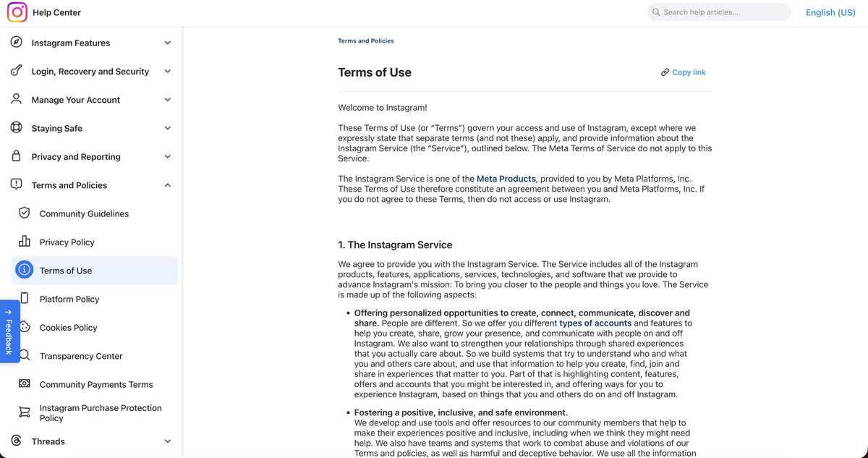
Task: Click the Threads logo icon in sidebar
Action: tap(17, 441)
